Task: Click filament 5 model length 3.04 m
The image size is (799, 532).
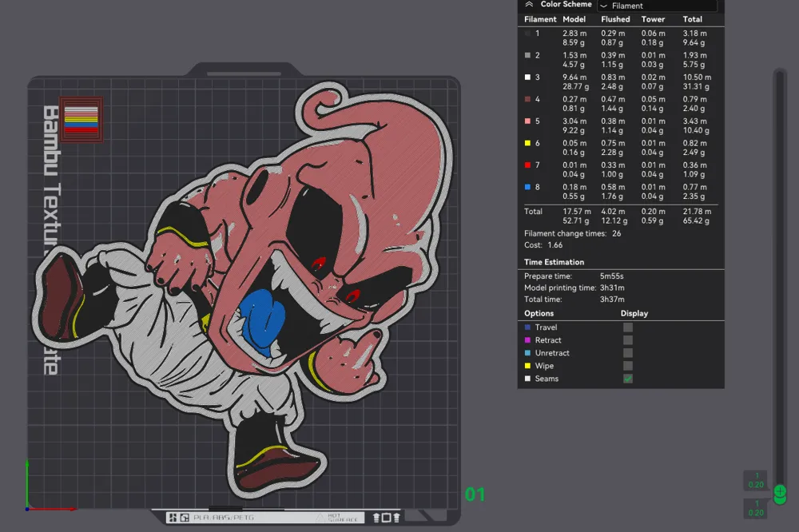Action: [574, 121]
